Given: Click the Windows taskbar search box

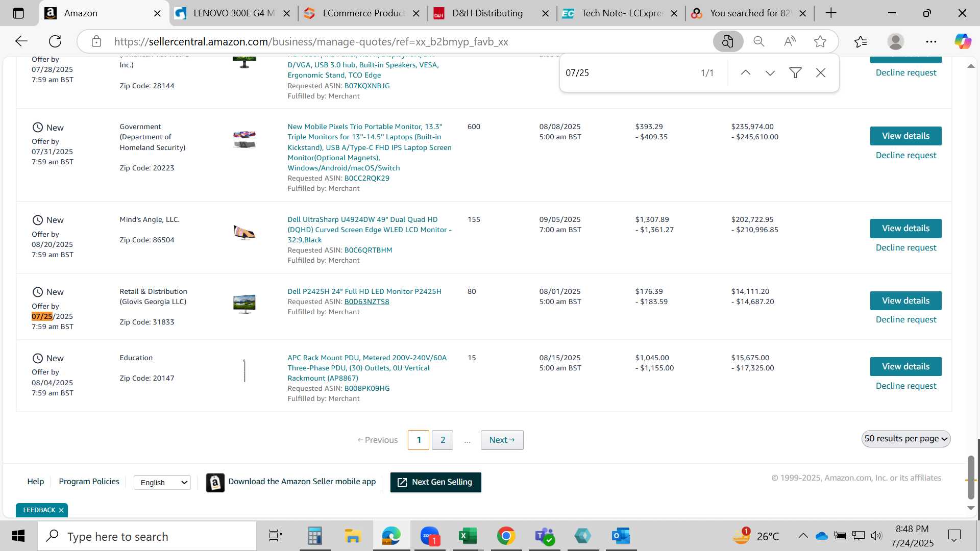Looking at the screenshot, I should (147, 536).
